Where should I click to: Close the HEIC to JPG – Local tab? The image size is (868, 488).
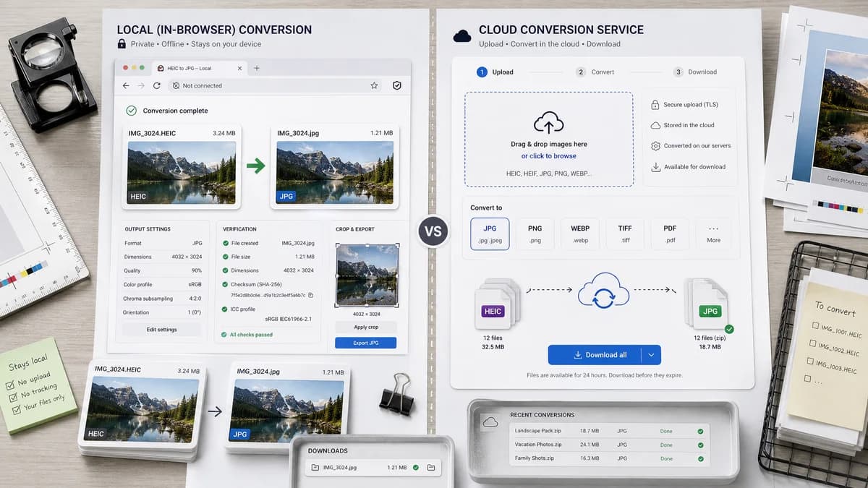tap(239, 68)
